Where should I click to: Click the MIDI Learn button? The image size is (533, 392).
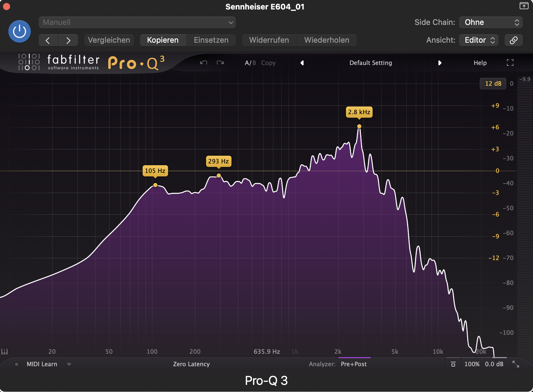tap(42, 364)
